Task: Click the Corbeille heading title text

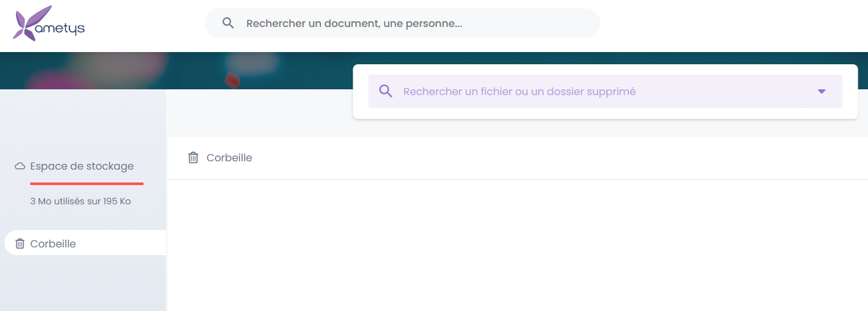Action: coord(229,157)
